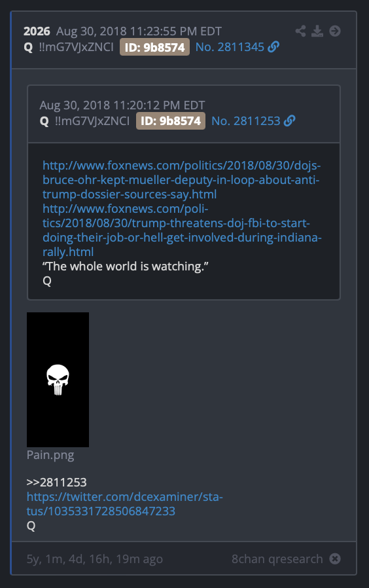
Task: Click the share icon in post header
Action: [300, 31]
